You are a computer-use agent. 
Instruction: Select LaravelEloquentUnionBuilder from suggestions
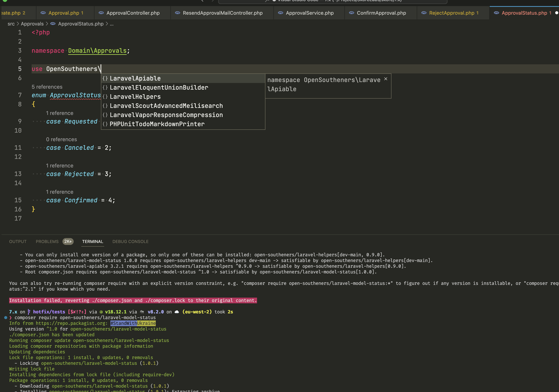pos(159,88)
